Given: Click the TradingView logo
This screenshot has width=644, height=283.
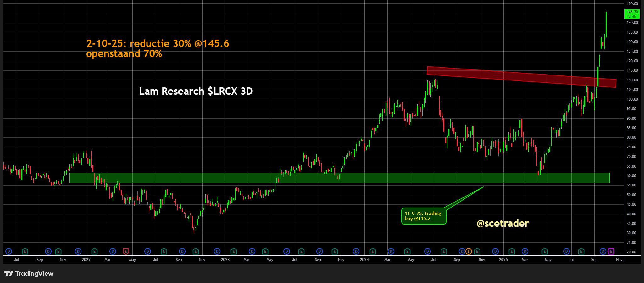Looking at the screenshot, I should point(29,274).
